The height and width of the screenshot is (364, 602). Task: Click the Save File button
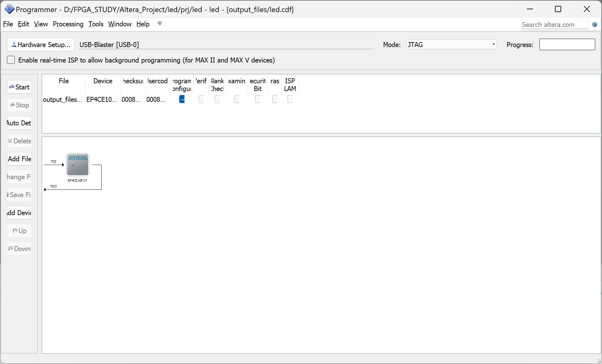pyautogui.click(x=19, y=195)
